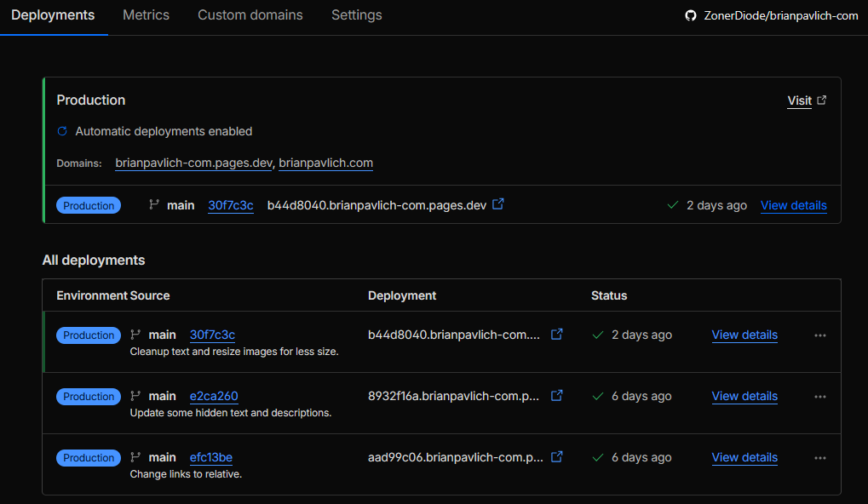Click external link icon next to Visit
Screen dimensions: 868x504
click(821, 100)
